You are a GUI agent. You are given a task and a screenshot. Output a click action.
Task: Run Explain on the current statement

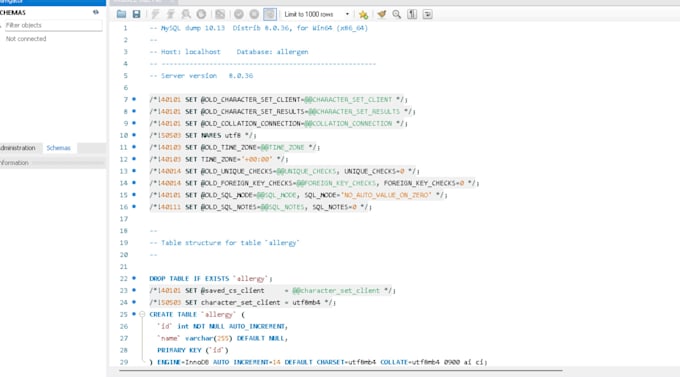pos(186,14)
